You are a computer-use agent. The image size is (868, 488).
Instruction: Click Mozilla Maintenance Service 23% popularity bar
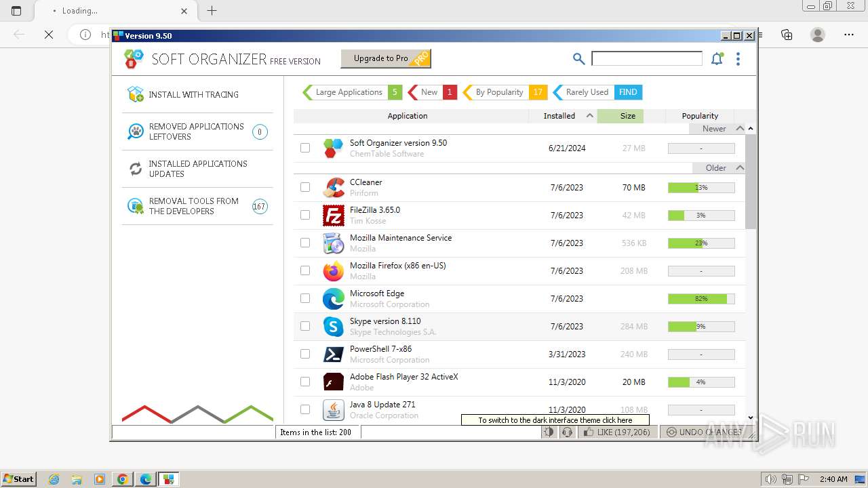click(701, 243)
